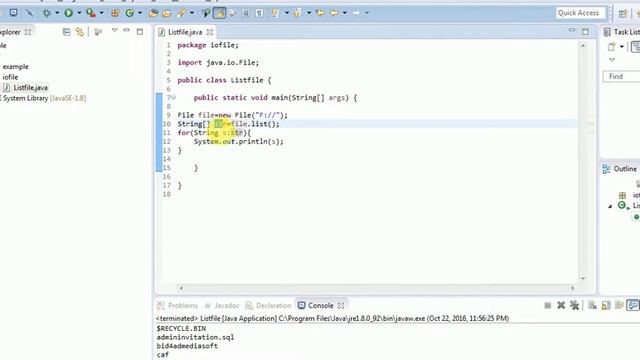Open the External Tools dropdown arrow
The width and height of the screenshot is (640, 360).
pos(102,13)
